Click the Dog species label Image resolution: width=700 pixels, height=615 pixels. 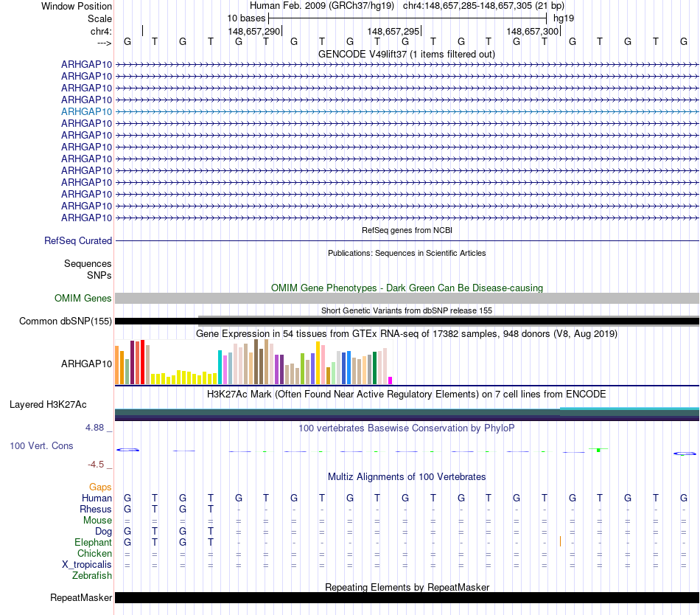click(x=104, y=532)
